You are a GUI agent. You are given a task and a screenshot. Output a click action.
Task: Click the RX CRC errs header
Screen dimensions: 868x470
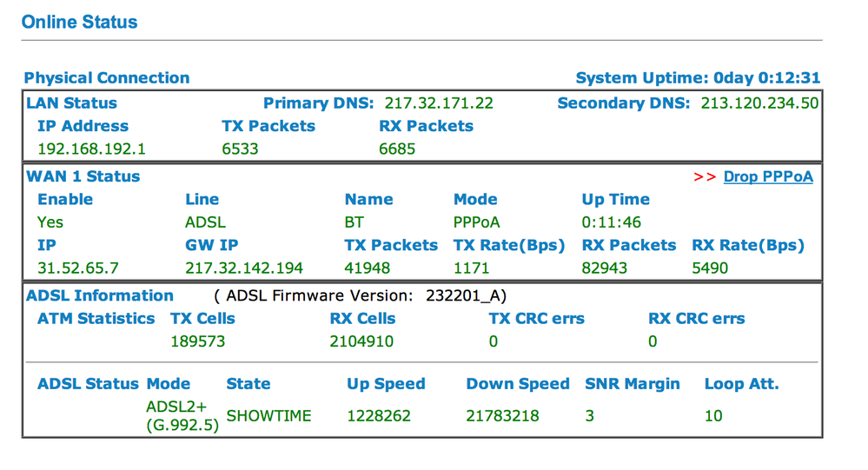696,319
